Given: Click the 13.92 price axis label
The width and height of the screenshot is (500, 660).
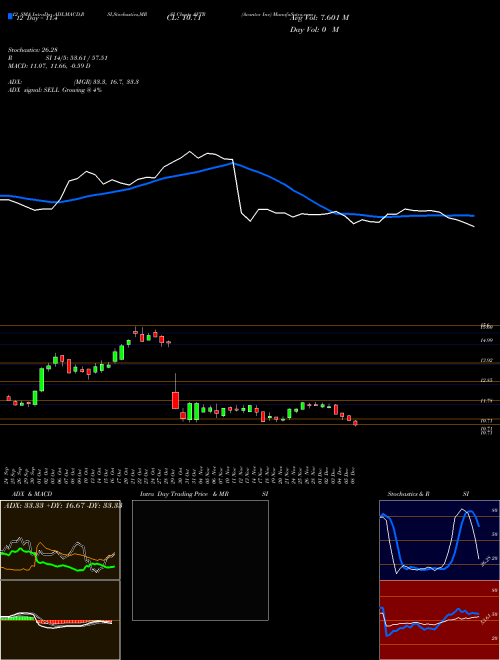Looking at the screenshot, I should tap(487, 361).
